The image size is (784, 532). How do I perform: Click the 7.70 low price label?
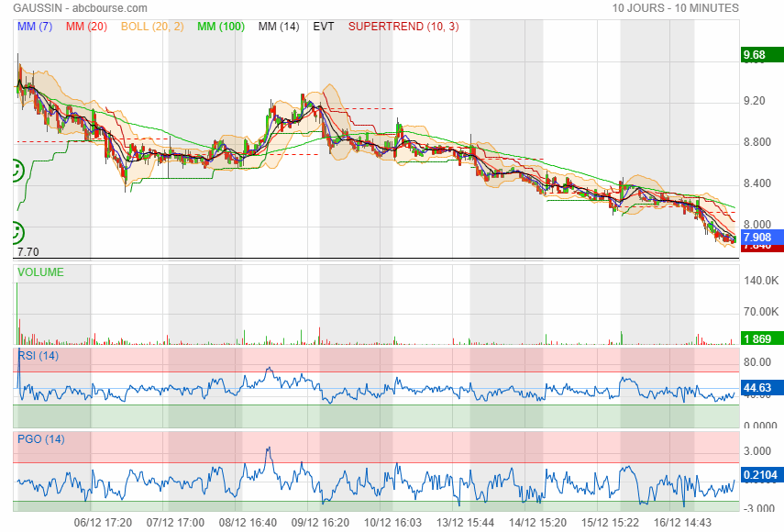[x=28, y=252]
